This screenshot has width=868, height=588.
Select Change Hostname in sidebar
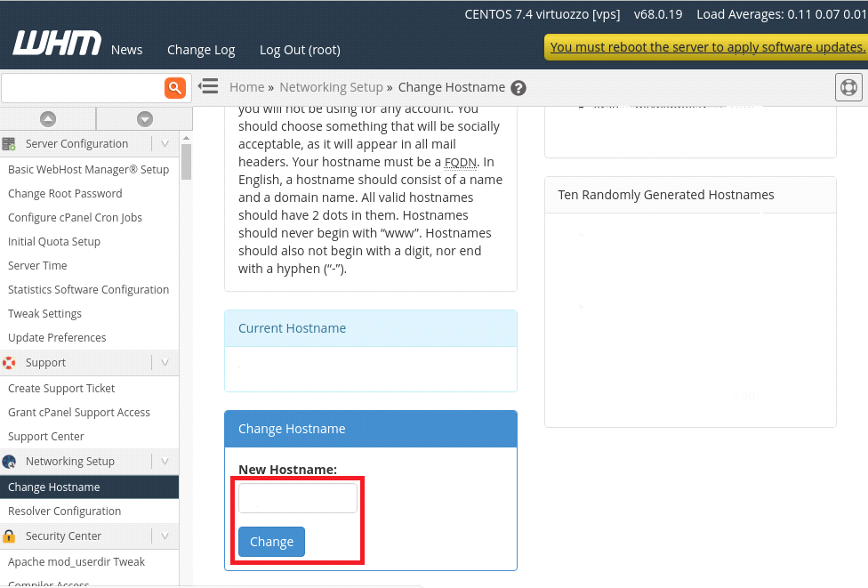89,487
